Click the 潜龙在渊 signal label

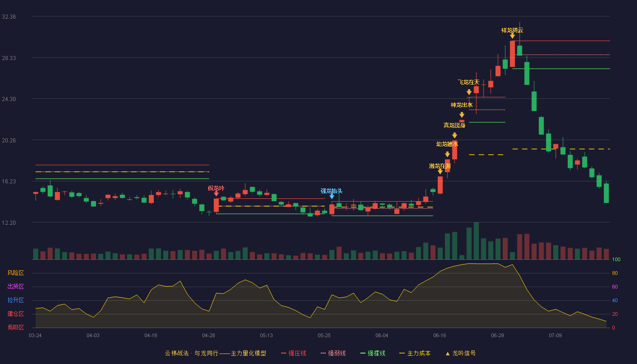pyautogui.click(x=440, y=166)
